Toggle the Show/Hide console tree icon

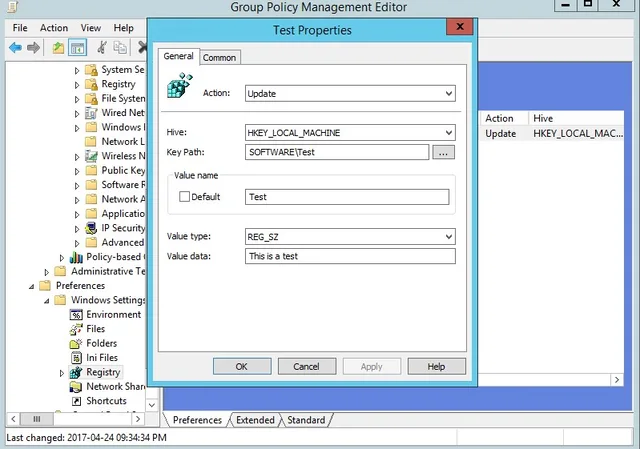(x=78, y=48)
